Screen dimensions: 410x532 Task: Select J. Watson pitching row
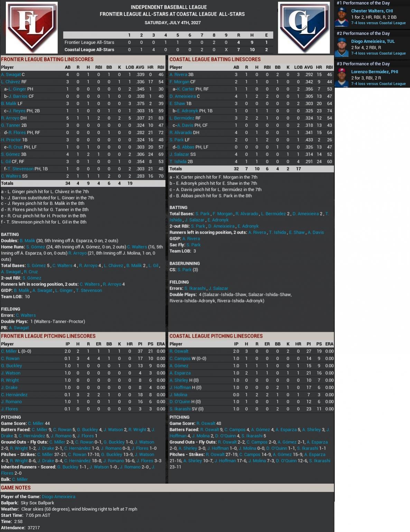(x=83, y=373)
